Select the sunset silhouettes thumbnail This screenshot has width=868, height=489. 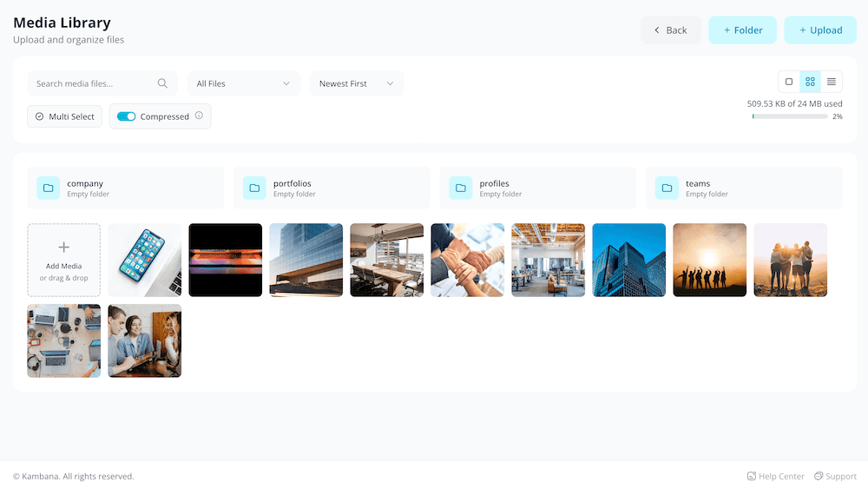click(710, 261)
